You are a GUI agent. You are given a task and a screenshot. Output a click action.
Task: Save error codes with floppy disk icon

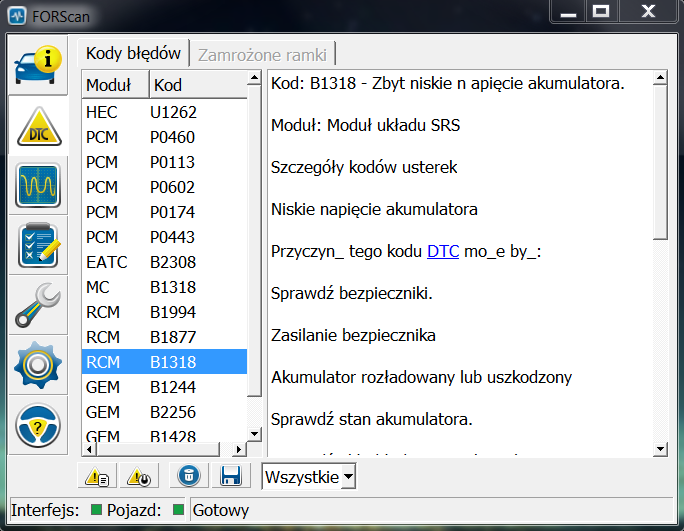coord(231,477)
